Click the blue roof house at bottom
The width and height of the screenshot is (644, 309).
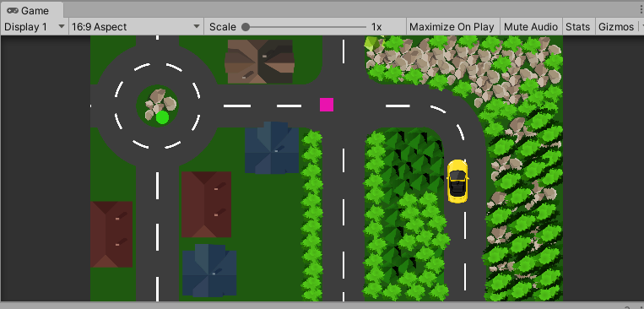[x=209, y=270]
